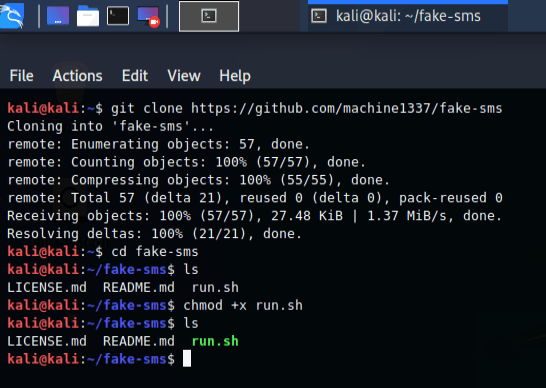The height and width of the screenshot is (388, 546).
Task: Click the white run.sh in first listing
Action: tap(215, 288)
